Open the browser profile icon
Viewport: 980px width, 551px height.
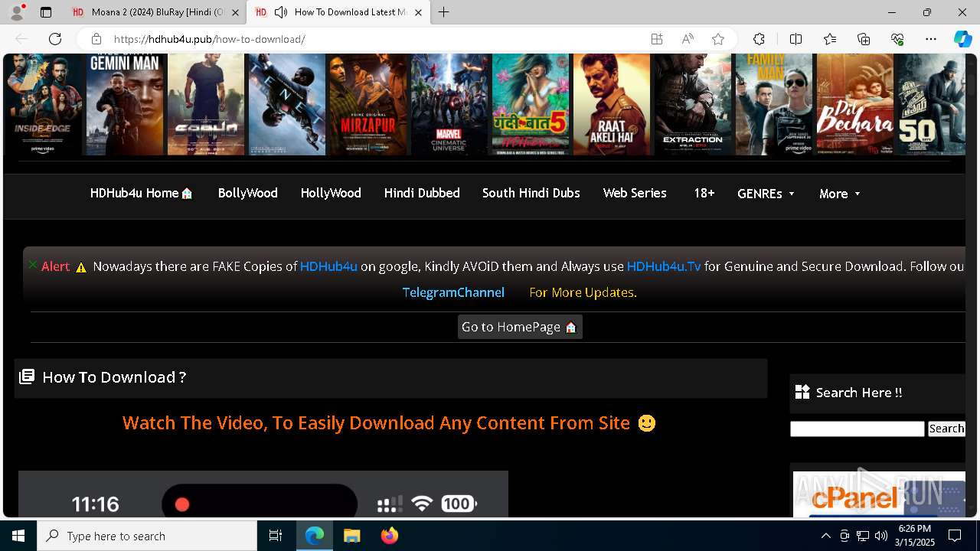[x=17, y=12]
